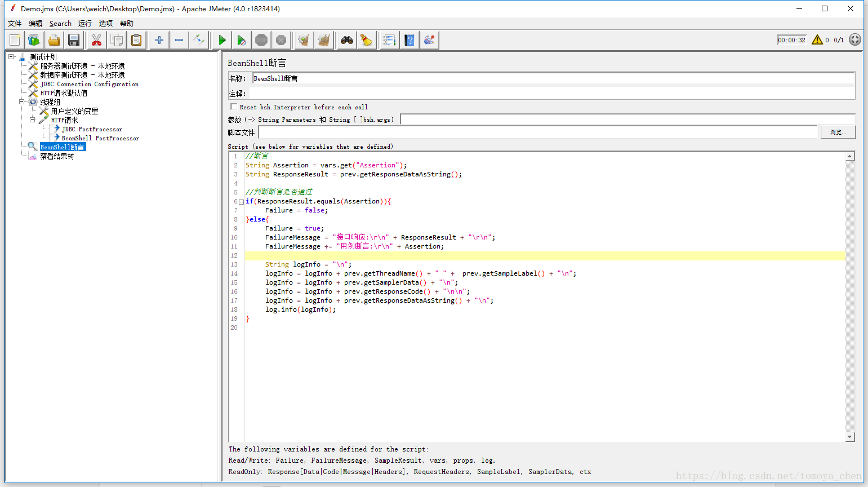Select JDBC PostProcessor tree item
The width and height of the screenshot is (868, 487).
tap(92, 129)
